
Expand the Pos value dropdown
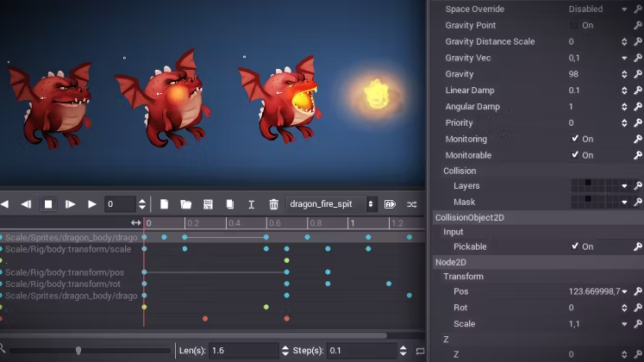tap(624, 291)
